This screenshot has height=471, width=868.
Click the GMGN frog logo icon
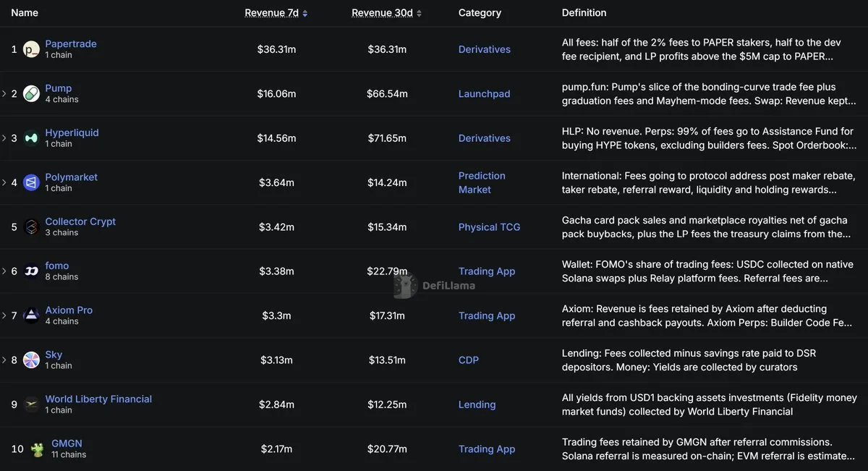click(38, 449)
